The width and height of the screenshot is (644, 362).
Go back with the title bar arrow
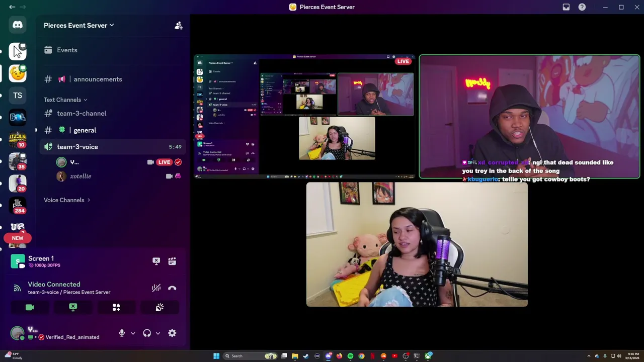coord(12,7)
